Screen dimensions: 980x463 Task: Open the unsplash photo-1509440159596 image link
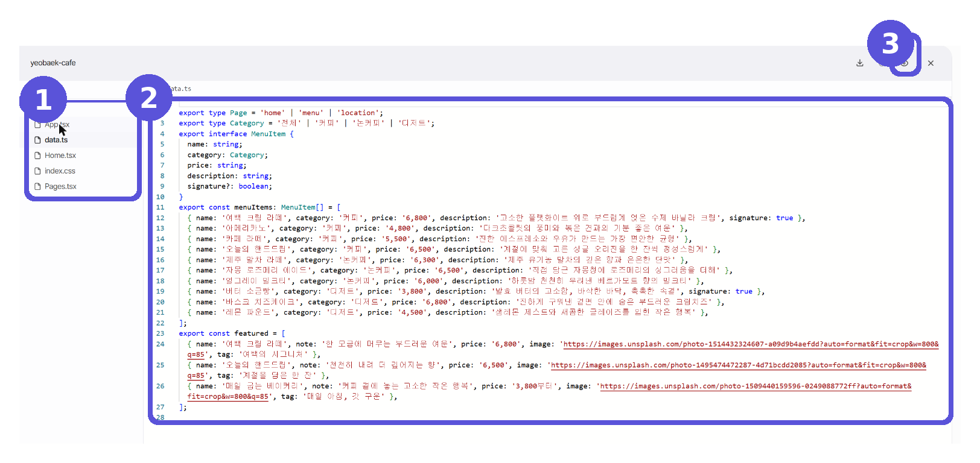coord(756,386)
